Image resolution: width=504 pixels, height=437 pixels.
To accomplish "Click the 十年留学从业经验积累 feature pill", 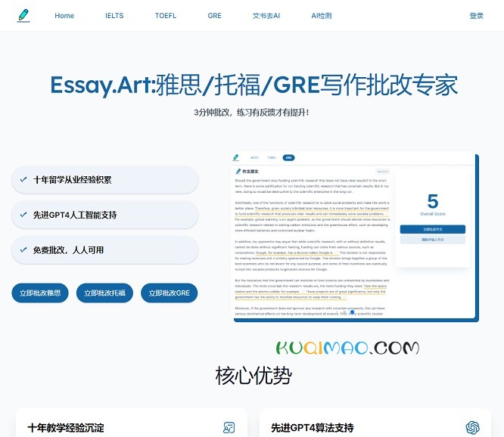I will click(x=104, y=180).
